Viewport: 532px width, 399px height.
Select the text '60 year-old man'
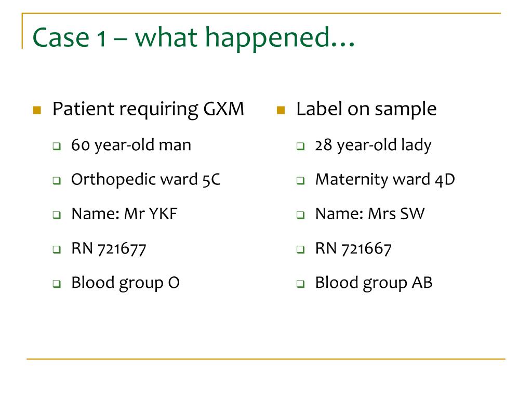[x=131, y=145]
